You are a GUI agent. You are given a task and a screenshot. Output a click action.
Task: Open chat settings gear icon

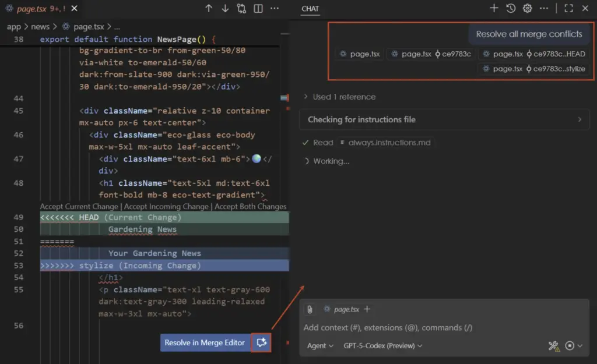527,8
